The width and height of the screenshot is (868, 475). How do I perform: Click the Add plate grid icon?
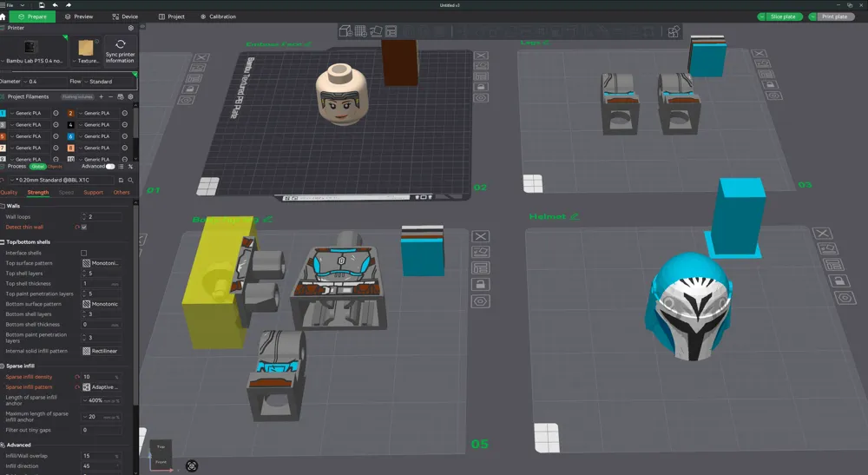pyautogui.click(x=360, y=31)
